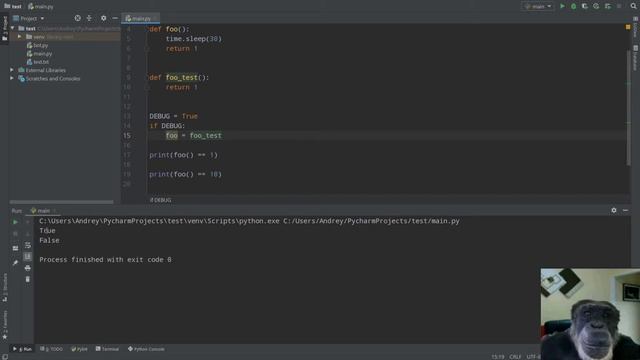Open the Run tool window button at bottom
The image size is (640, 360).
[x=22, y=349]
